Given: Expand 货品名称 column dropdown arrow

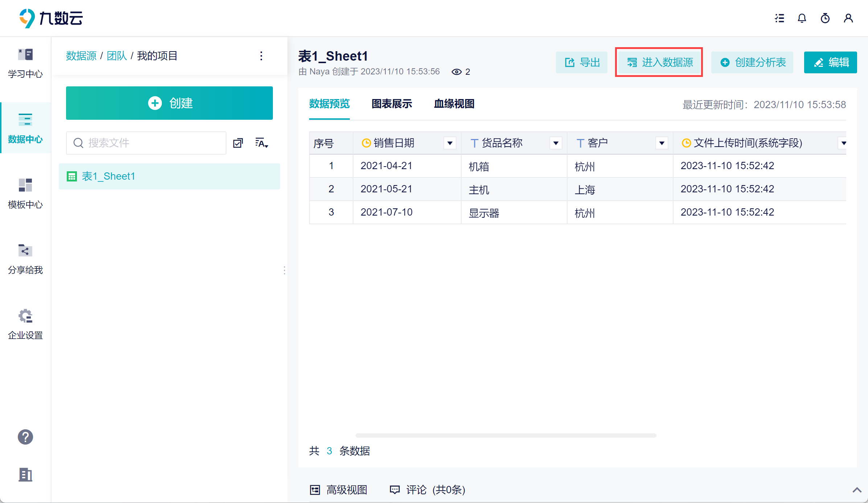Looking at the screenshot, I should [x=556, y=143].
